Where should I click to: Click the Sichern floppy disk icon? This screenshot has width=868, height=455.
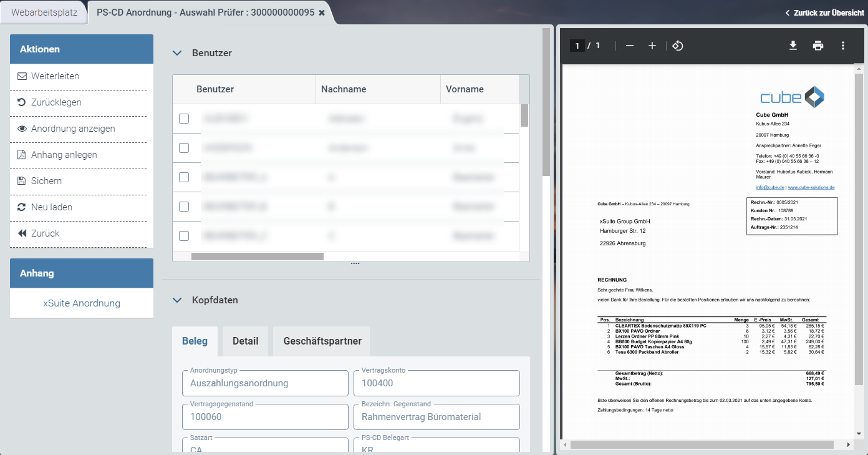point(22,181)
